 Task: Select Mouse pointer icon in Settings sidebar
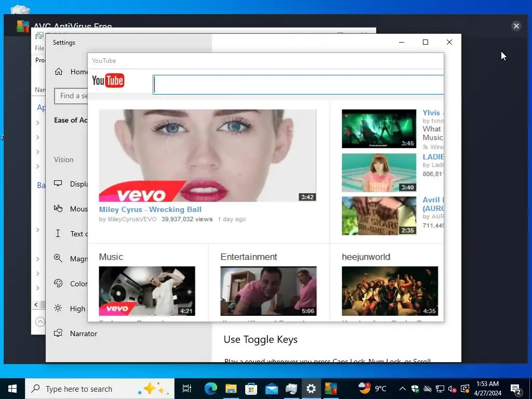pos(58,208)
